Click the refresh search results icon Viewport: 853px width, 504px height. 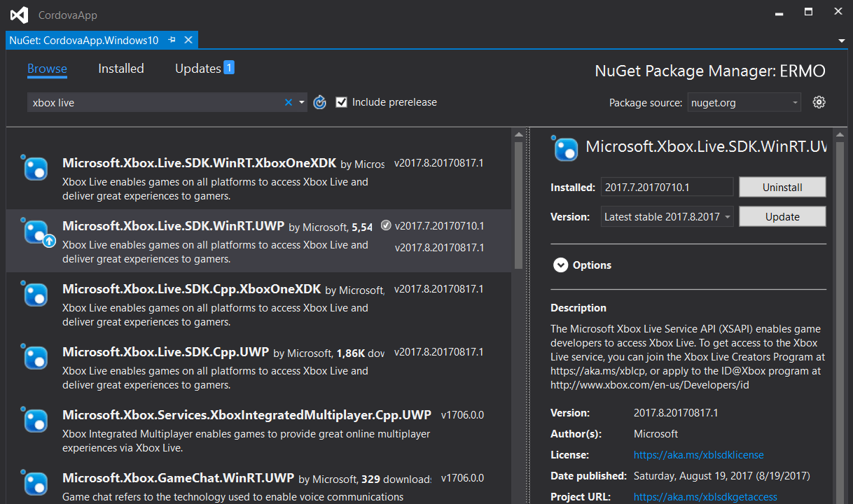pos(319,102)
